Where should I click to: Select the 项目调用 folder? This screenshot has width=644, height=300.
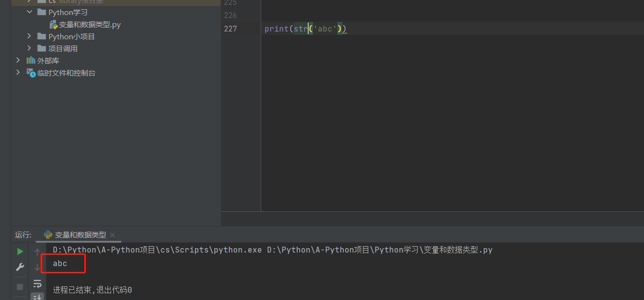[63, 48]
